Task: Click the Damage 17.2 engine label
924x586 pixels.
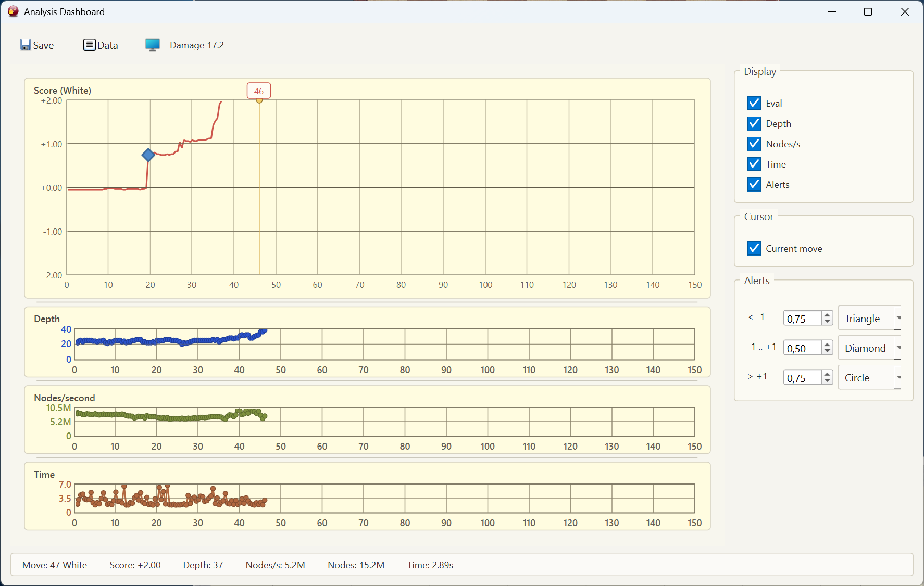Action: coord(197,45)
